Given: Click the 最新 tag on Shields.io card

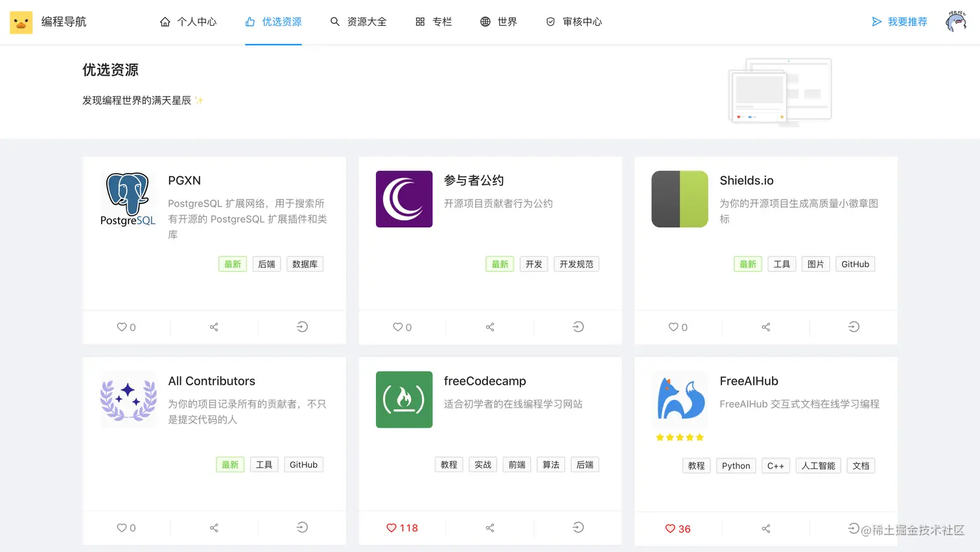Looking at the screenshot, I should point(748,264).
